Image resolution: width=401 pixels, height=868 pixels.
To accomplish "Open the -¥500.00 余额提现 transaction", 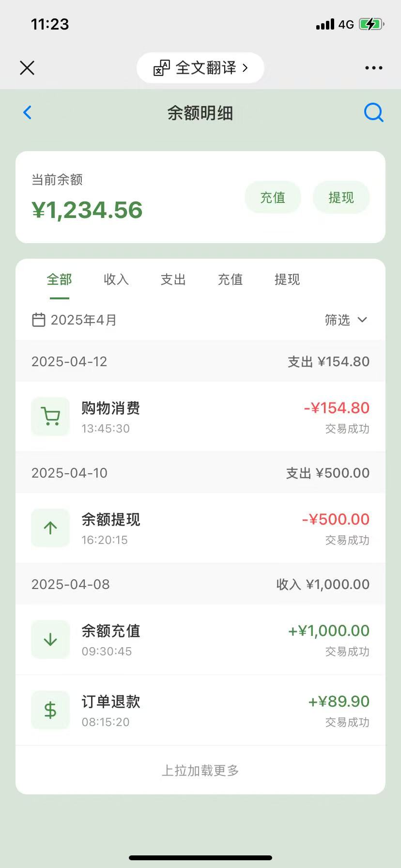I will point(200,528).
